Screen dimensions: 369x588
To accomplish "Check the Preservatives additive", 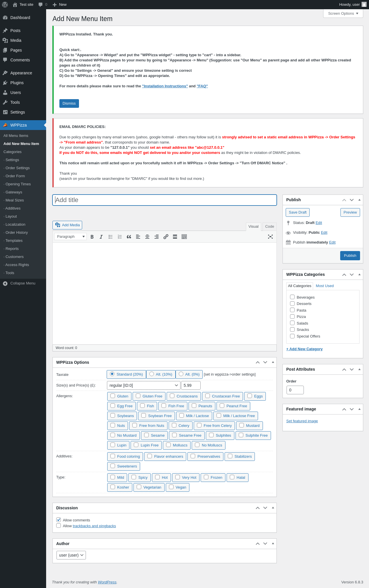I will (193, 456).
